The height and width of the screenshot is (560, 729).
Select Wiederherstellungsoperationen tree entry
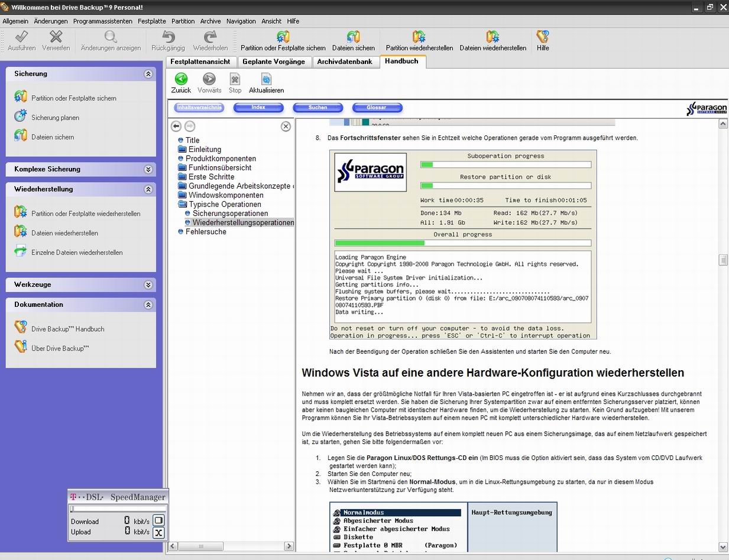(x=243, y=222)
